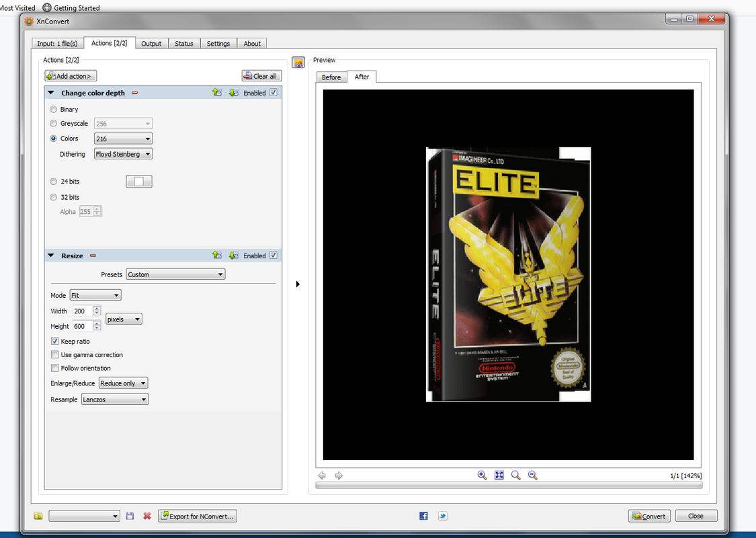Open the script preset dropdown at bottom
756x538 pixels.
(x=85, y=516)
